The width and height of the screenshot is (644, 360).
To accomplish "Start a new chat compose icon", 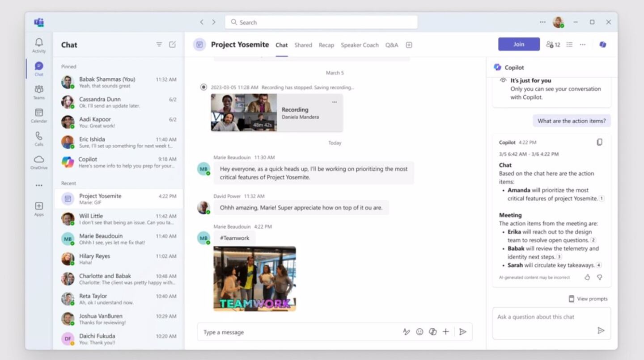I will [172, 45].
